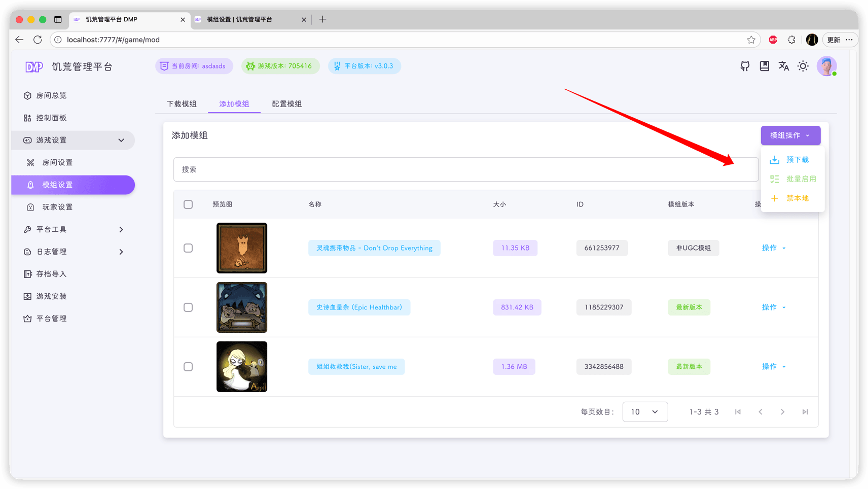Toggle the select-all checkbox in table header
This screenshot has height=489, width=868.
[x=188, y=204]
